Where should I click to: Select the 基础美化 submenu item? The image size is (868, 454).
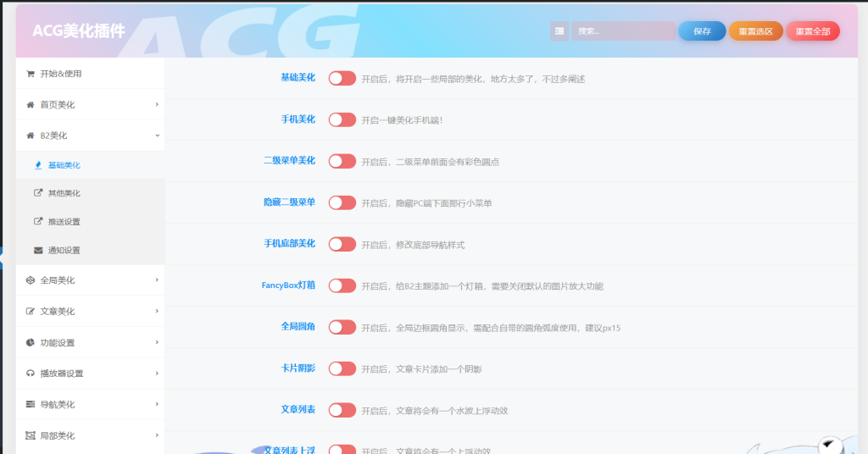point(90,165)
